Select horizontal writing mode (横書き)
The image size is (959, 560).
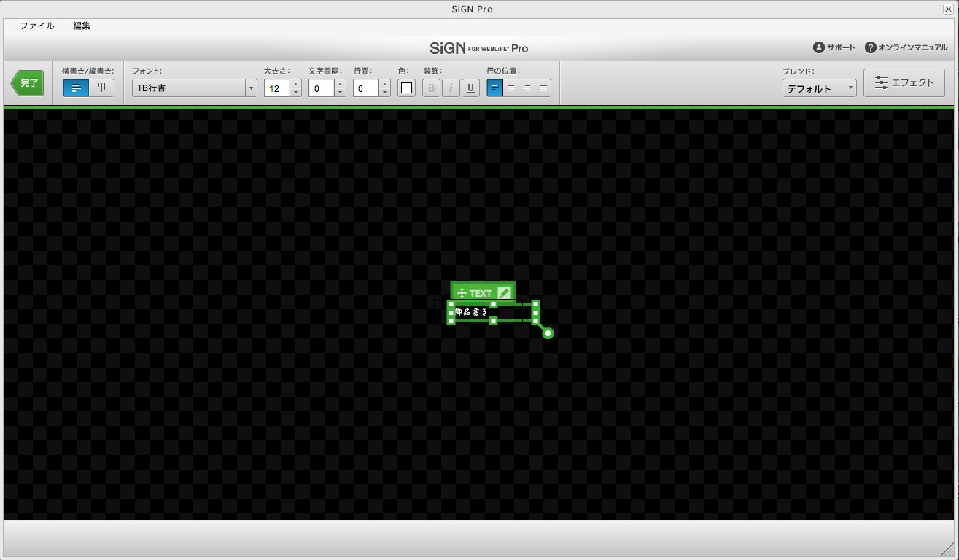click(x=76, y=87)
